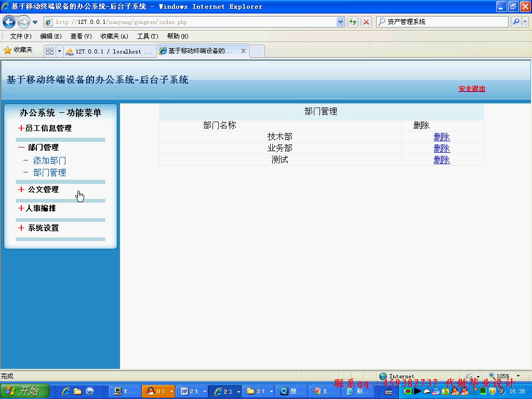Viewport: 532px width, 399px height.
Task: Go forward with the Forward arrow button
Action: (23, 22)
